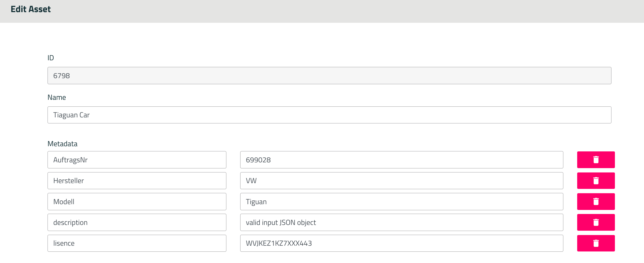644x263 pixels.
Task: Edit the VW value field
Action: 401,181
